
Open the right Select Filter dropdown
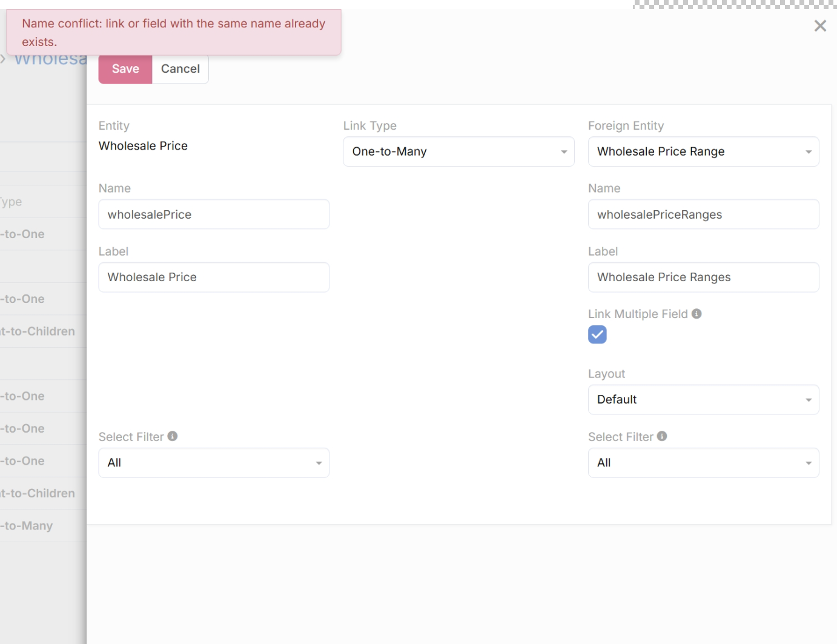703,463
